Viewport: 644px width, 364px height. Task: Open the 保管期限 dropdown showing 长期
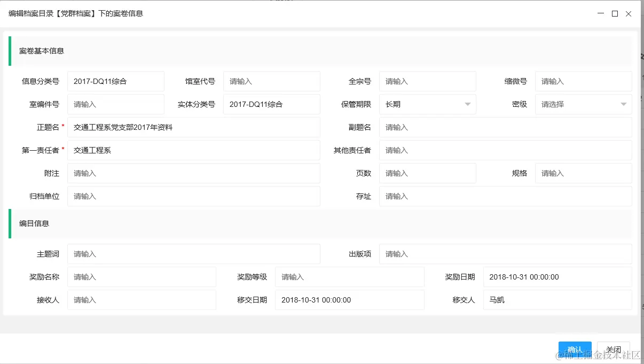click(427, 104)
